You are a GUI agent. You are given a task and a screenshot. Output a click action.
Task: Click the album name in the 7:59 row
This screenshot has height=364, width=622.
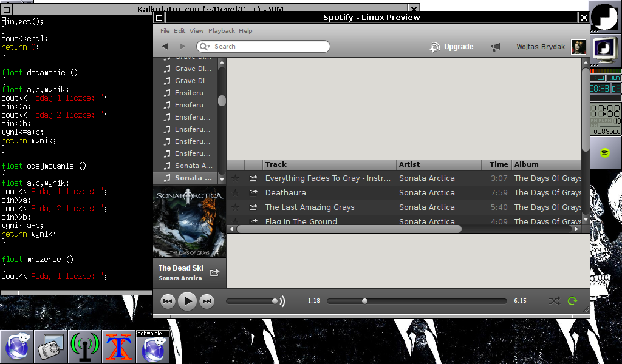coord(548,193)
